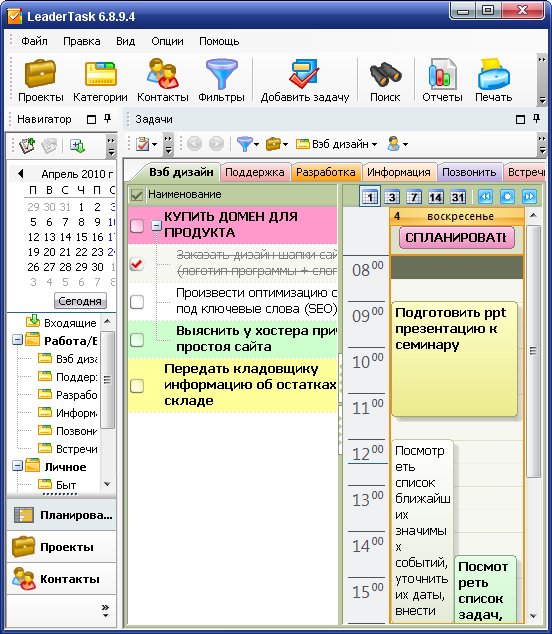The height and width of the screenshot is (634, 552).
Task: Uncheck the completed Заказать дизайн шапки task
Action: click(137, 264)
